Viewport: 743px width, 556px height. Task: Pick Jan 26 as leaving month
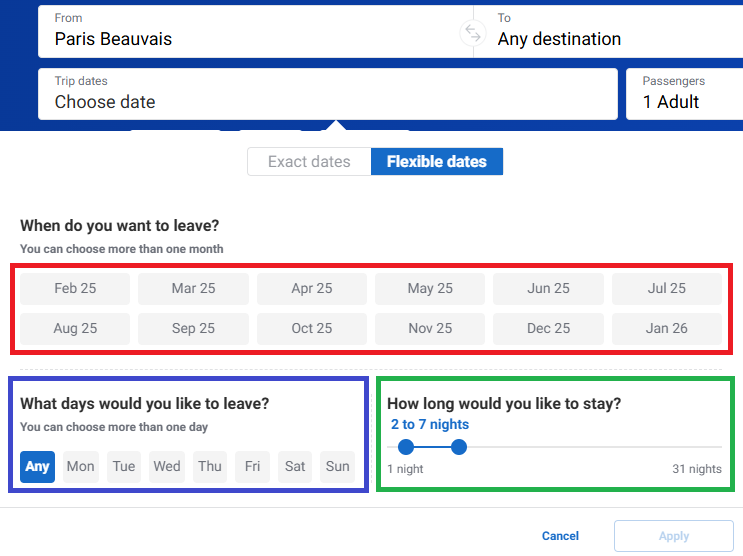(666, 328)
